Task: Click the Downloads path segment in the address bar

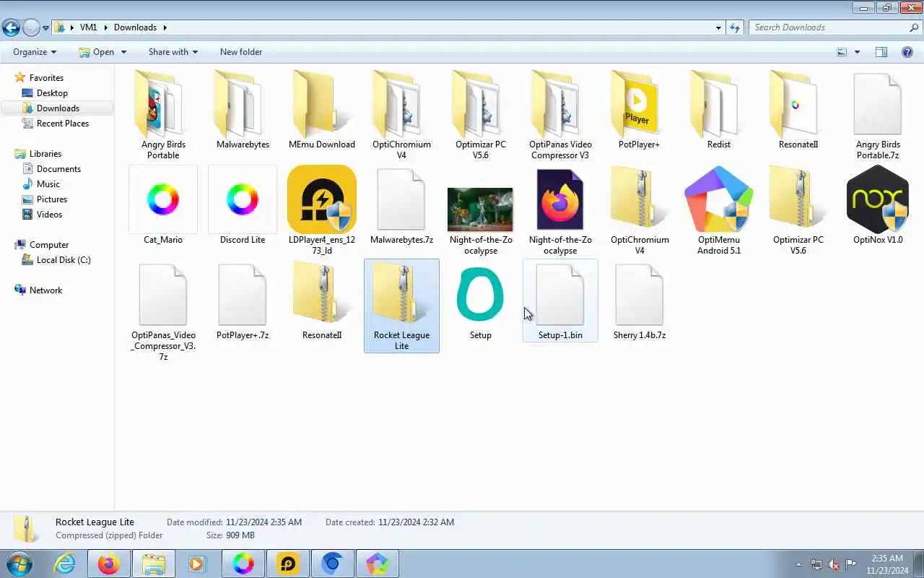Action: click(x=135, y=27)
